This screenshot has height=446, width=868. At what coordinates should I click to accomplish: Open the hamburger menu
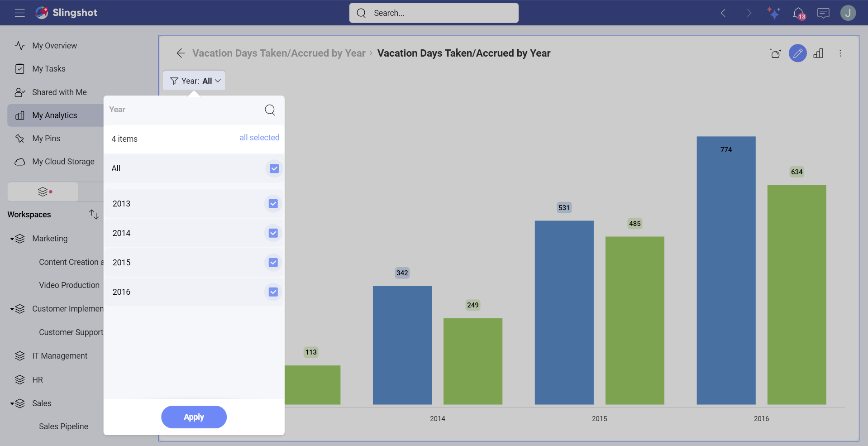point(19,13)
